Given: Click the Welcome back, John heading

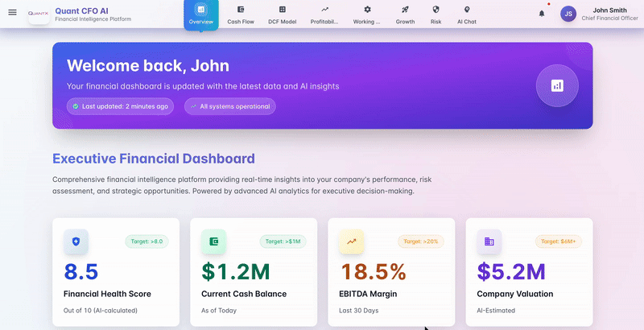Looking at the screenshot, I should pos(148,66).
